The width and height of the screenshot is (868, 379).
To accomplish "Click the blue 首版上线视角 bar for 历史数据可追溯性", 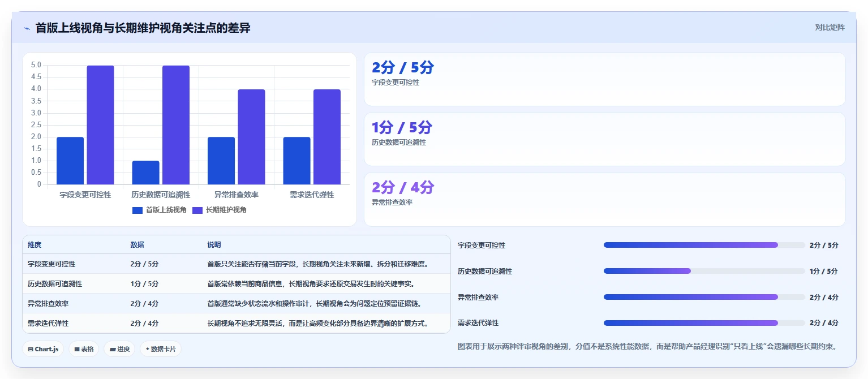I will 145,173.
